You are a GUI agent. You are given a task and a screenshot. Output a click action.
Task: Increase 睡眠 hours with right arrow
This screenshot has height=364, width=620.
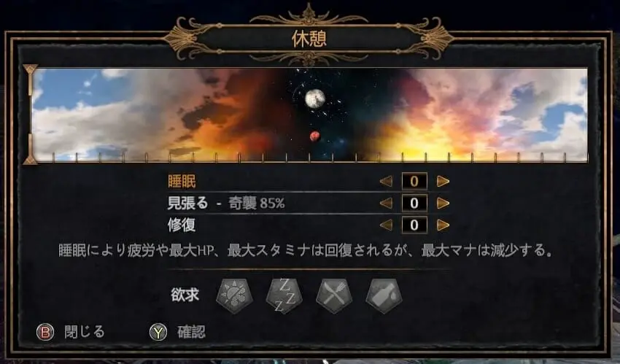[443, 182]
